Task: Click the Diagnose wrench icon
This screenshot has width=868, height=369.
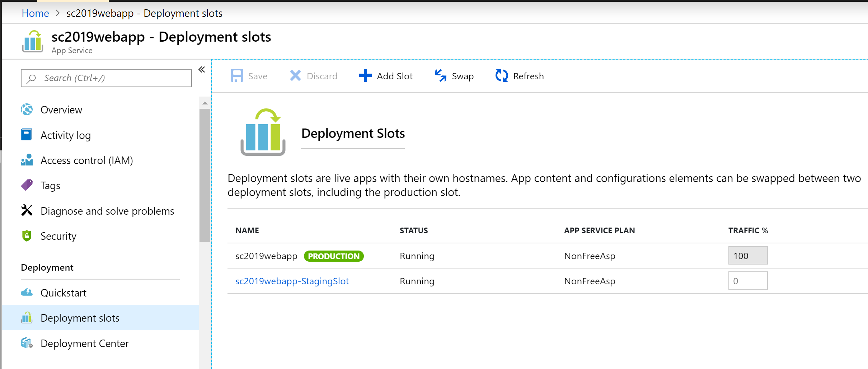Action: [x=27, y=210]
